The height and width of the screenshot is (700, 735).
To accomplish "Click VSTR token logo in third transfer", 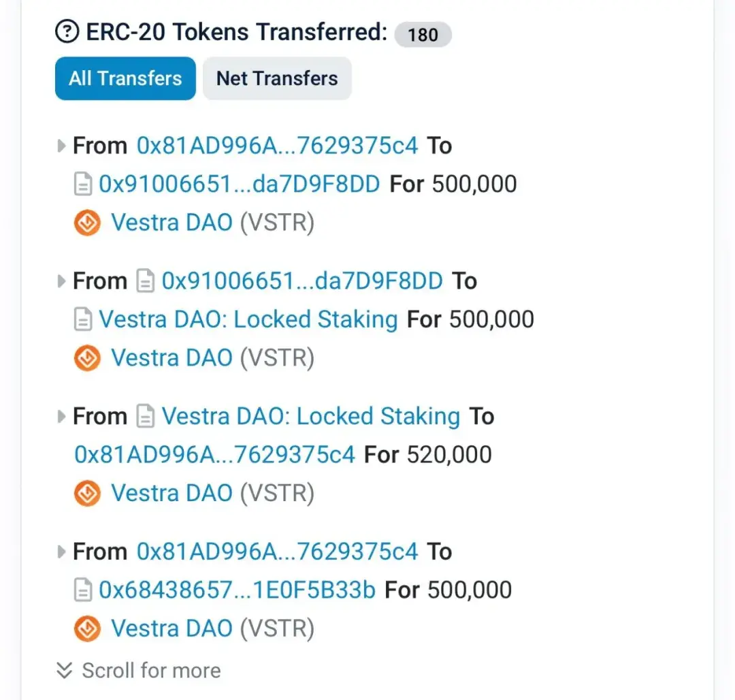I will [87, 494].
